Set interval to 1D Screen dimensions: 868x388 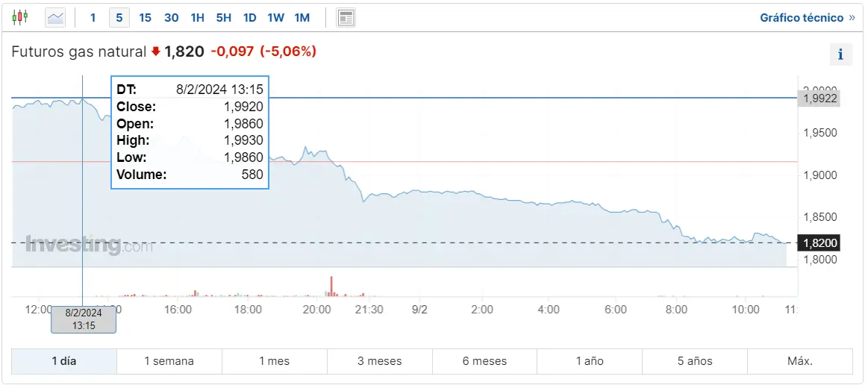tap(249, 17)
